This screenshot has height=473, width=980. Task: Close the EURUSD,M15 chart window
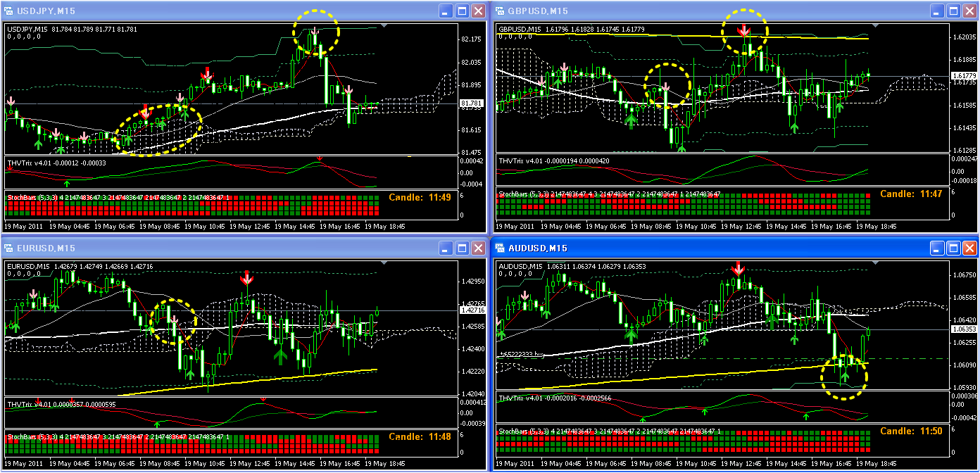(478, 248)
